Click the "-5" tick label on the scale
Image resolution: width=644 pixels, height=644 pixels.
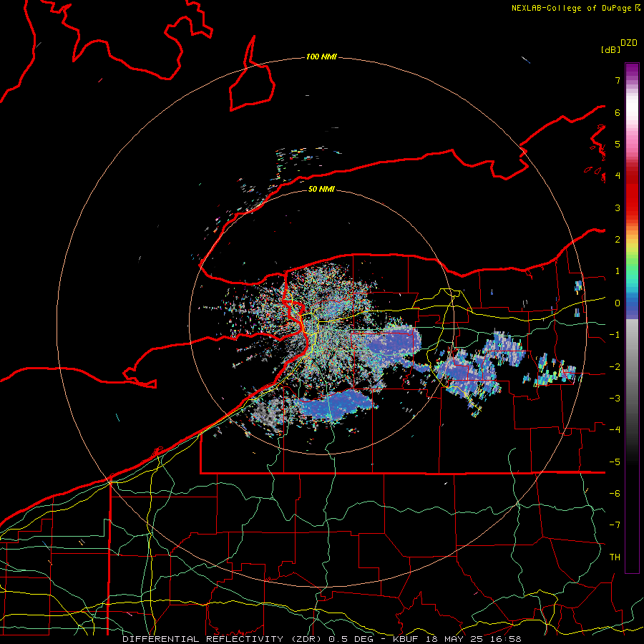click(x=615, y=462)
